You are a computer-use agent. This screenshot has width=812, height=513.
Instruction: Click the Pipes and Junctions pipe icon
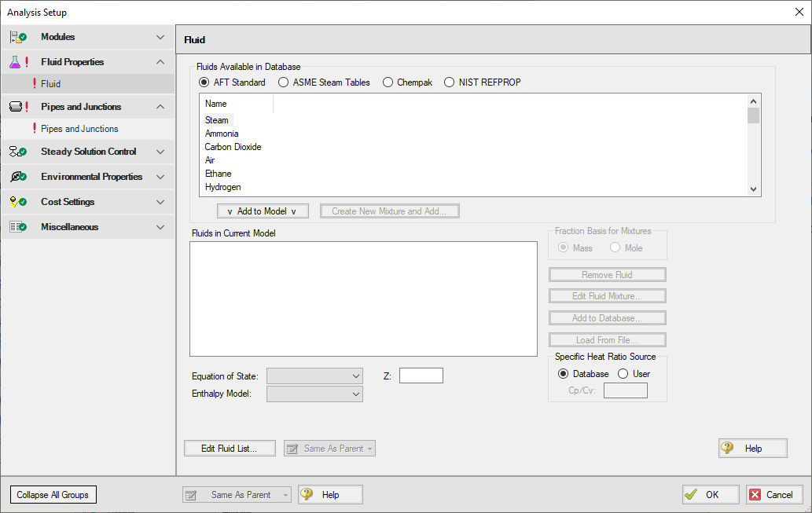[x=14, y=106]
